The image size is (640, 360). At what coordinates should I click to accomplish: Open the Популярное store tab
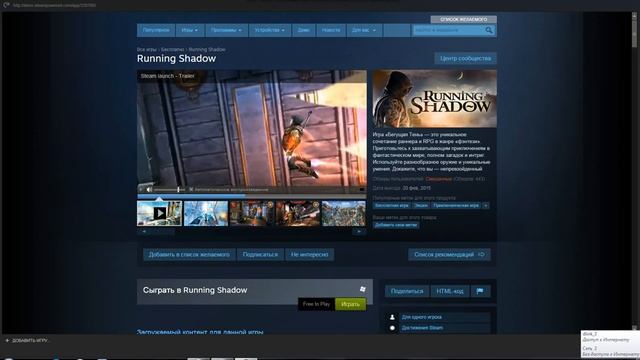(x=156, y=30)
